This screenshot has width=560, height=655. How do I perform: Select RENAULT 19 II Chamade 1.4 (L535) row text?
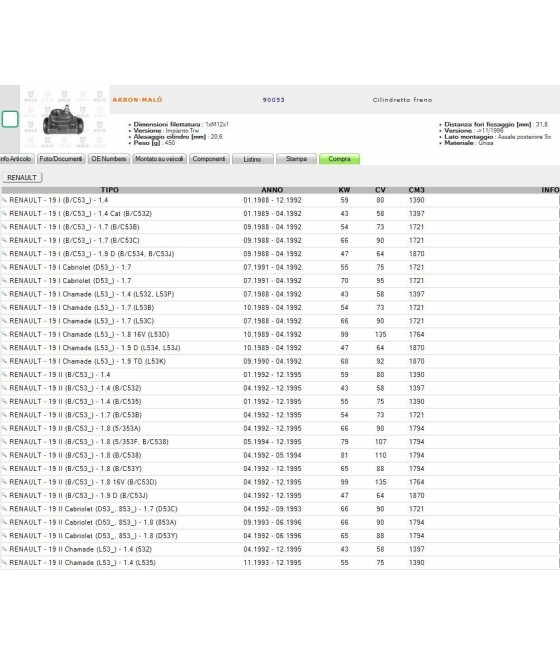point(82,563)
